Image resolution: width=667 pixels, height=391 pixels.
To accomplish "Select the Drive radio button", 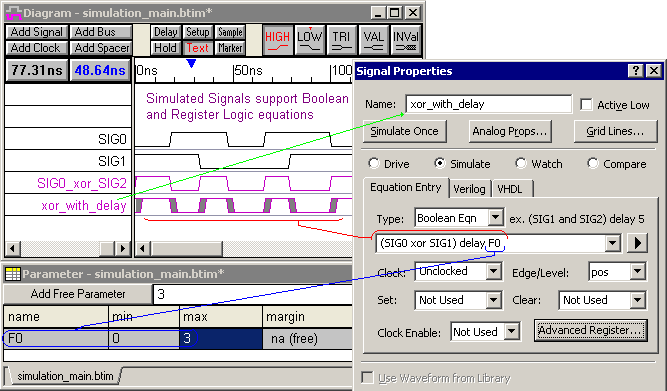I will click(x=373, y=163).
